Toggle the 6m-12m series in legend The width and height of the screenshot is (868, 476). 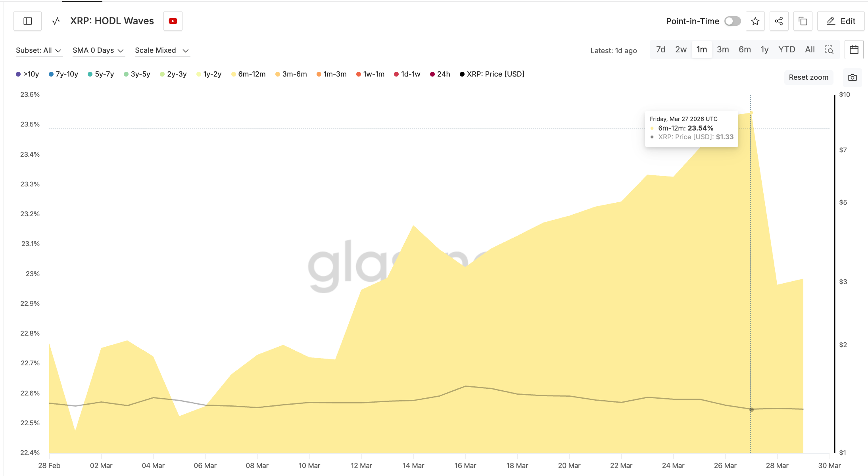(x=251, y=74)
